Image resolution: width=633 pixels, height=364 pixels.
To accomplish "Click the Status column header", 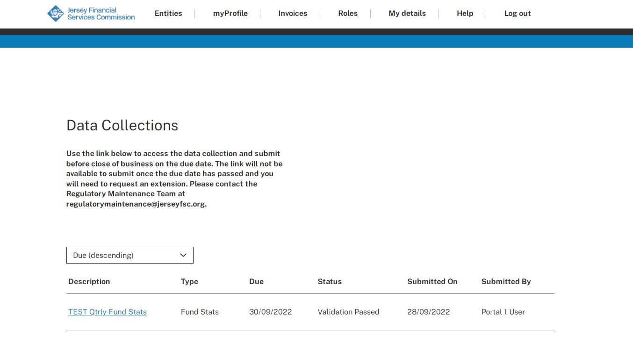I will pos(330,282).
